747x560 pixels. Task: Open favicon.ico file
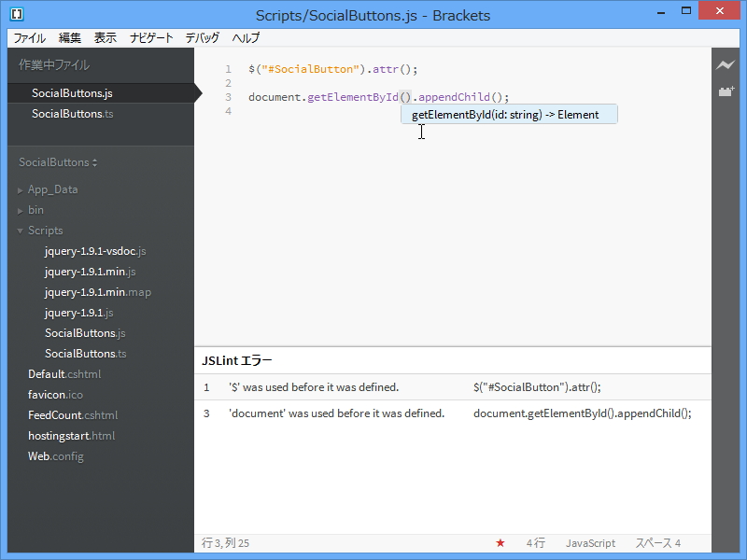pyautogui.click(x=55, y=394)
